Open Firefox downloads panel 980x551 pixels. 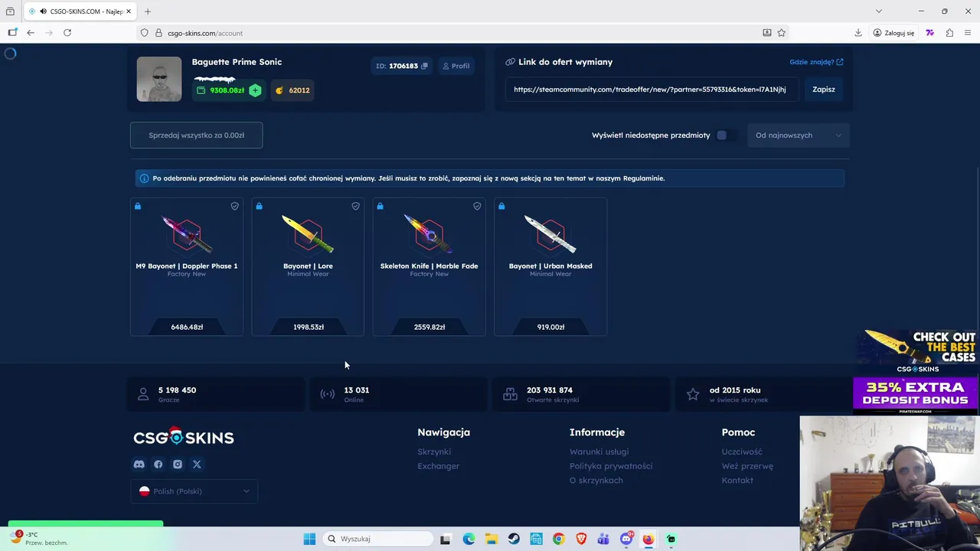[x=858, y=33]
